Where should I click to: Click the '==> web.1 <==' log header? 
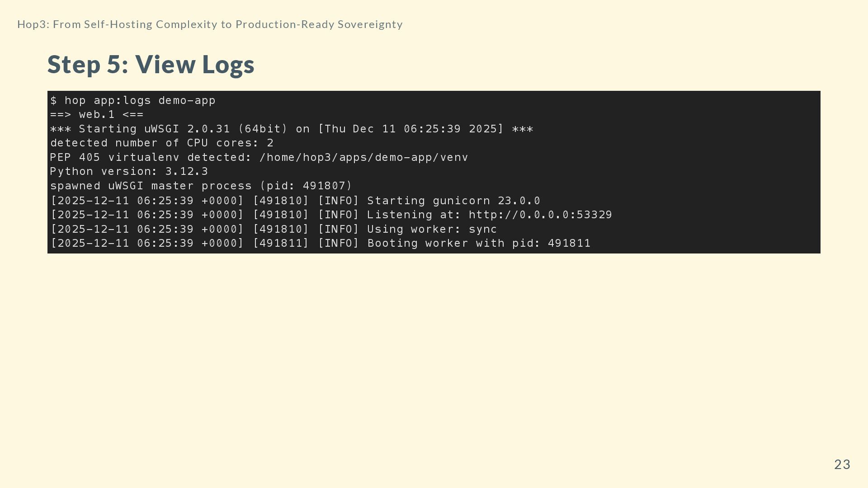click(96, 115)
